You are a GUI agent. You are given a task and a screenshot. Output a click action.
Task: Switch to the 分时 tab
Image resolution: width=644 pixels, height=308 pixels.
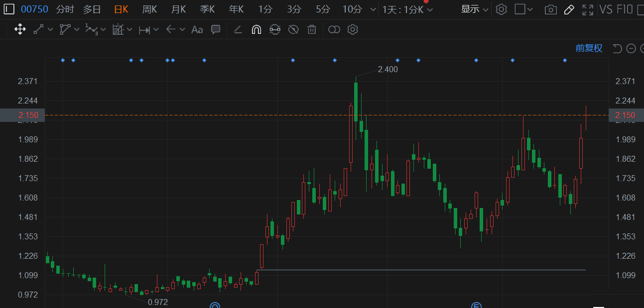click(x=65, y=9)
